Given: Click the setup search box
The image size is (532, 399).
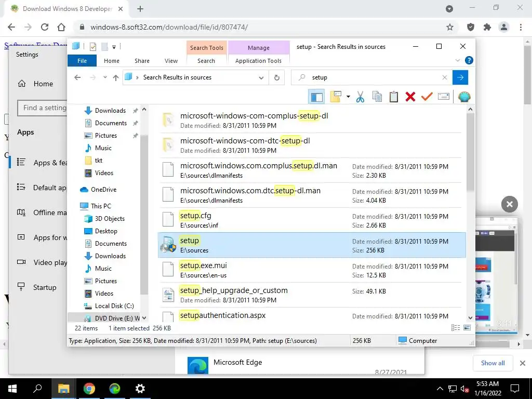Looking at the screenshot, I should tap(371, 78).
